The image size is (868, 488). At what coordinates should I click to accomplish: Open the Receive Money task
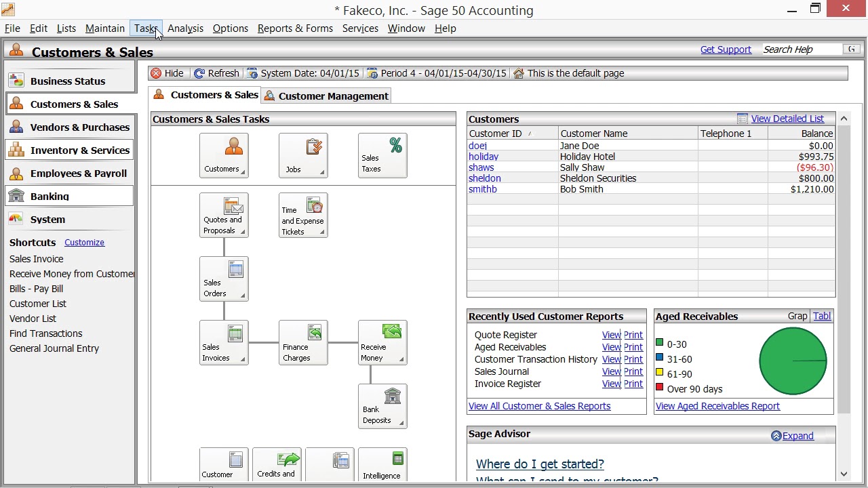click(x=382, y=342)
